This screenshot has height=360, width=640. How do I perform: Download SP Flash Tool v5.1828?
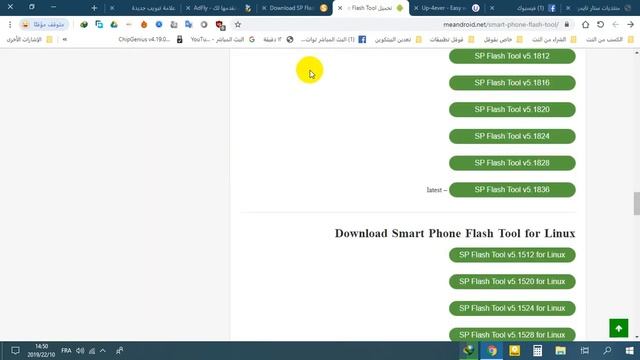pos(512,163)
